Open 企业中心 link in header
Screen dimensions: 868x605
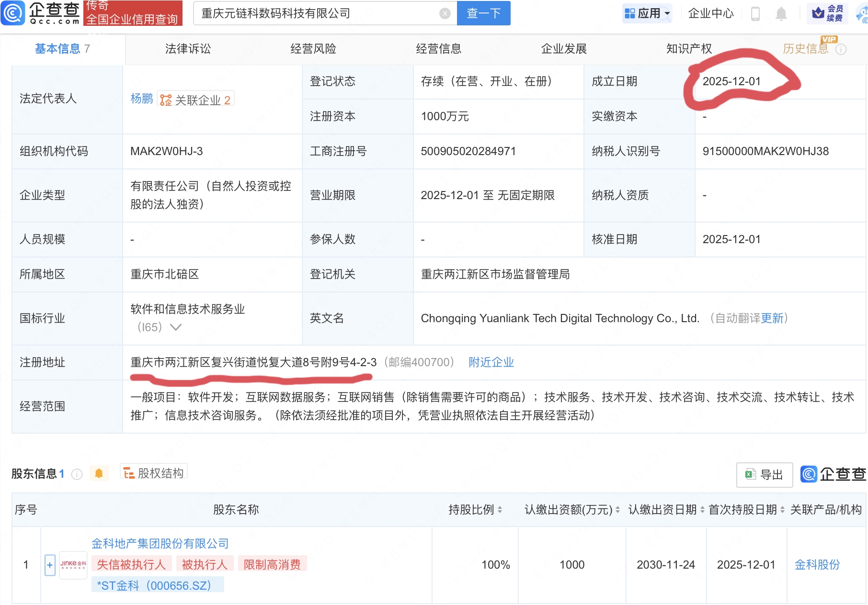[711, 13]
